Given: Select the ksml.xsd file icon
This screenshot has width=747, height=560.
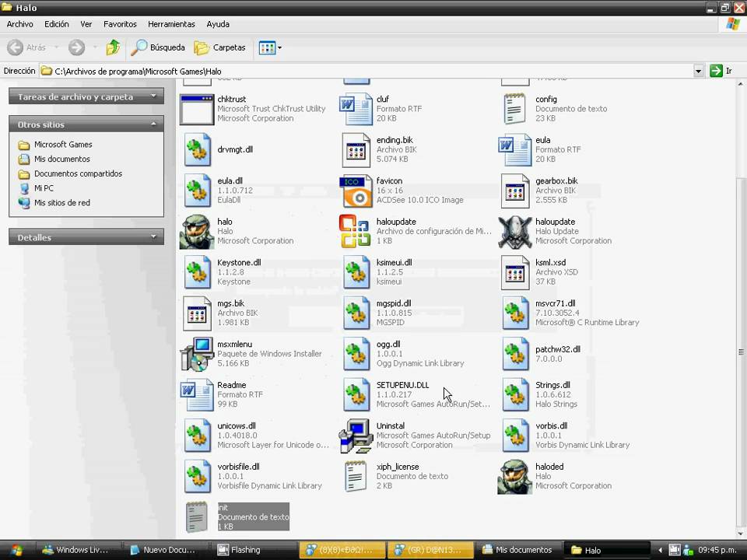Looking at the screenshot, I should click(x=515, y=272).
